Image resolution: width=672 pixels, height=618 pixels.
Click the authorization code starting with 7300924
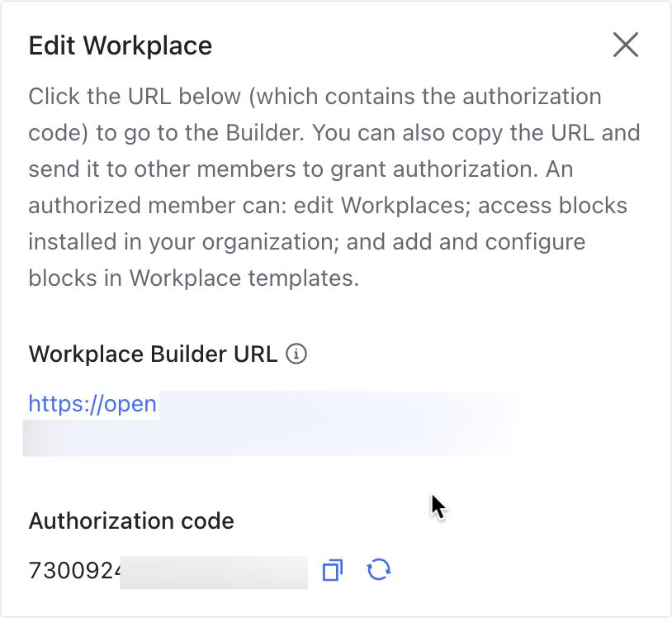73,570
